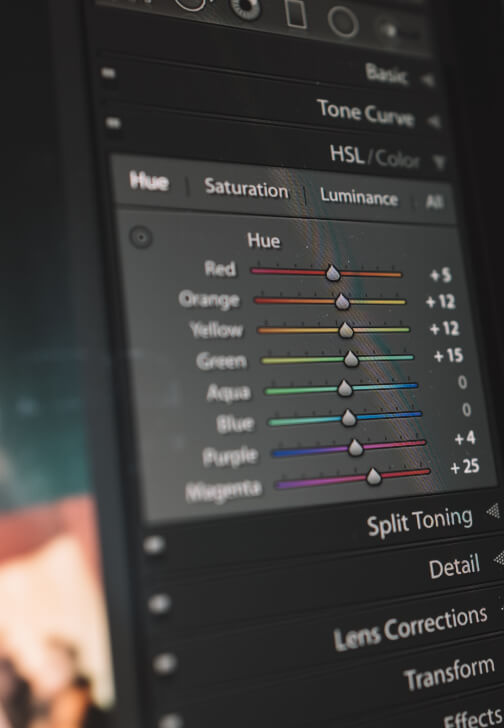Viewport: 504px width, 728px height.
Task: Open the Tone Curve panel header
Action: point(366,113)
